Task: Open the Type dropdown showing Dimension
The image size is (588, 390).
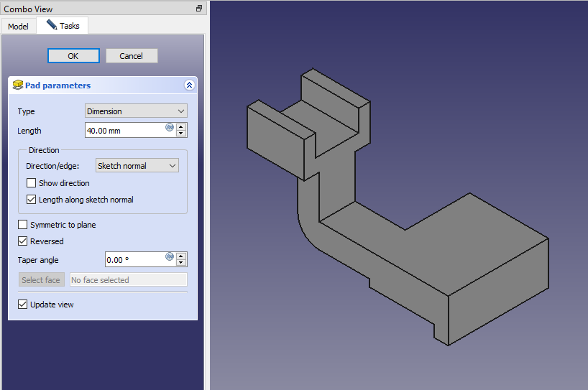Action: pos(136,111)
